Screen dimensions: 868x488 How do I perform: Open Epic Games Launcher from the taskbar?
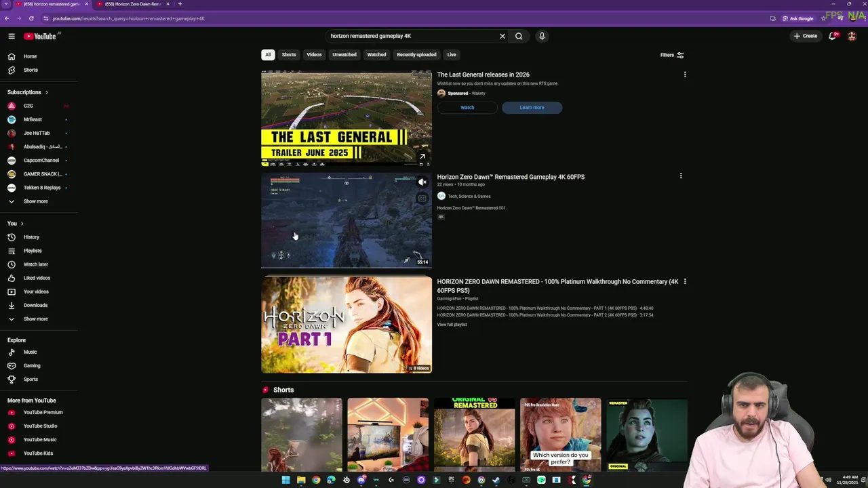(x=451, y=480)
